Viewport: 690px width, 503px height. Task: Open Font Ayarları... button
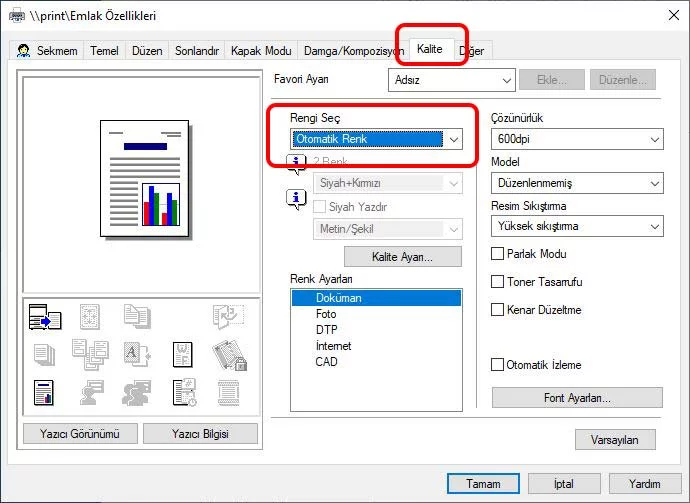pos(577,398)
